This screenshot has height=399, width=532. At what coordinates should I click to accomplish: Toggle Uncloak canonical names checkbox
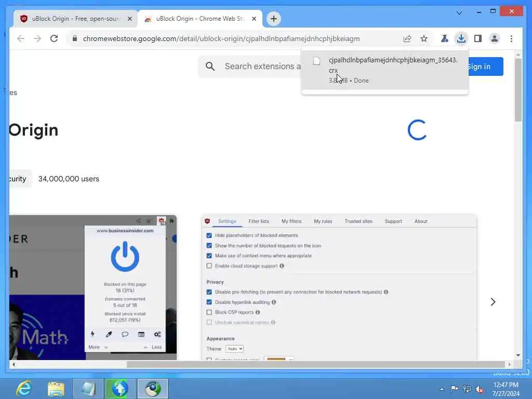click(x=209, y=322)
